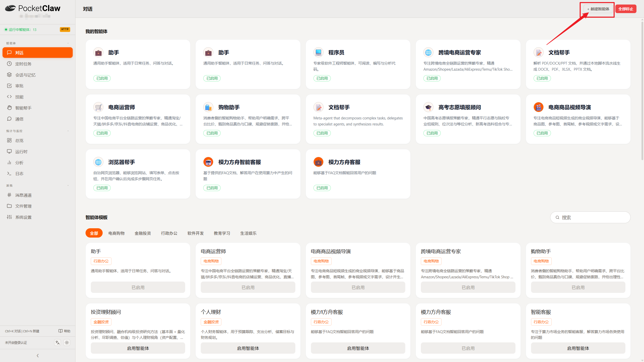Collapse the 智能体 sidebar section
This screenshot has width=644, height=362.
tap(68, 43)
